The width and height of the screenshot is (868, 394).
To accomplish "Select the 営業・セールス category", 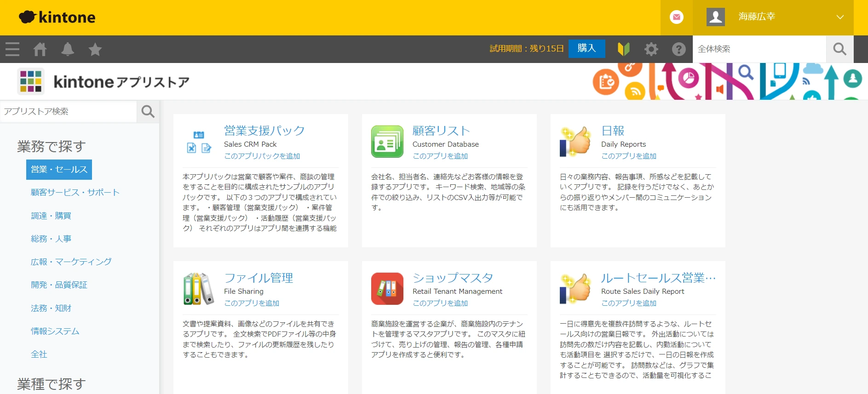I will (59, 170).
